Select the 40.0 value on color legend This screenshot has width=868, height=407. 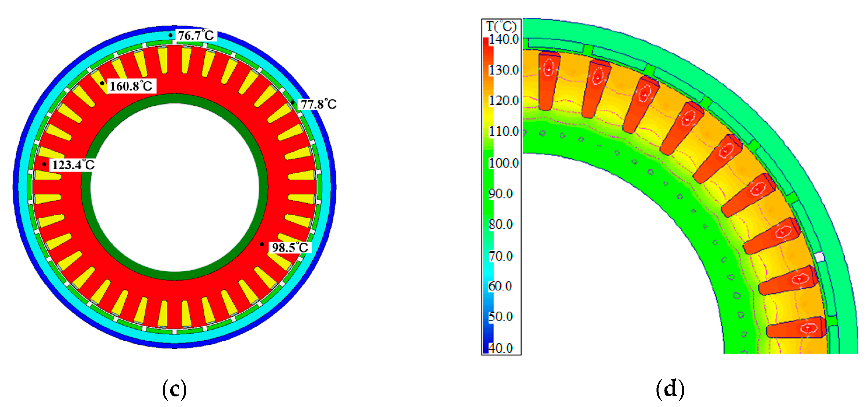pyautogui.click(x=501, y=348)
